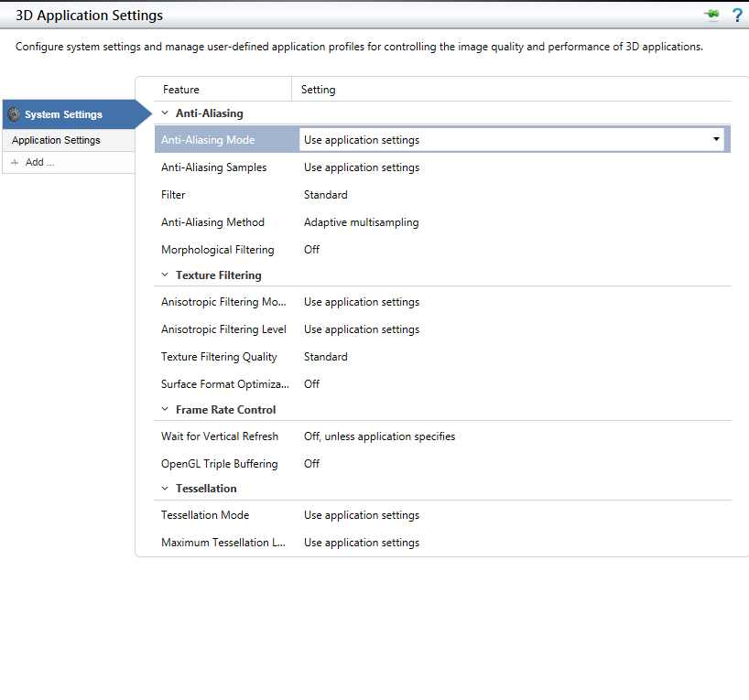Click the plus icon beside Add
Screen dimensions: 749x700
coord(15,162)
